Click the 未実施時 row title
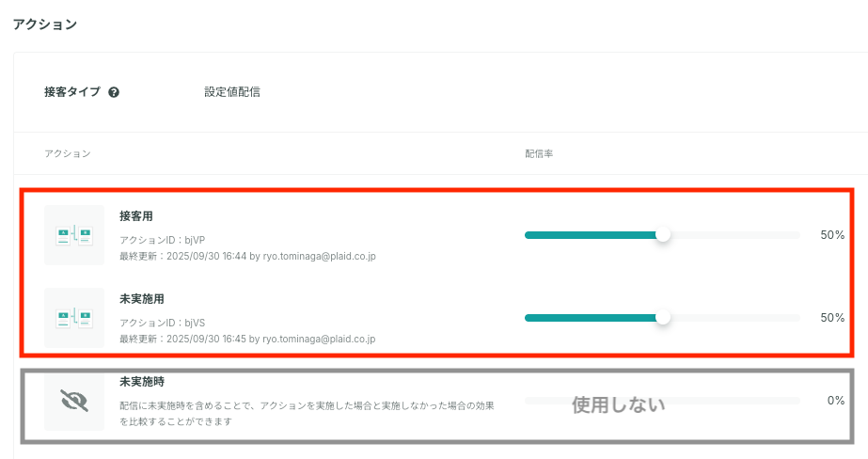This screenshot has height=459, width=868. point(142,382)
